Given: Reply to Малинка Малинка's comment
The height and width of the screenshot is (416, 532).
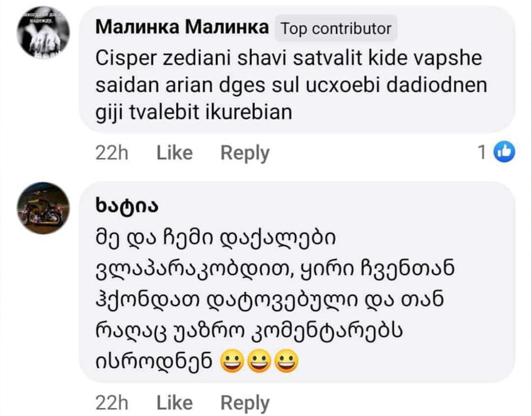Looking at the screenshot, I should coord(245,153).
